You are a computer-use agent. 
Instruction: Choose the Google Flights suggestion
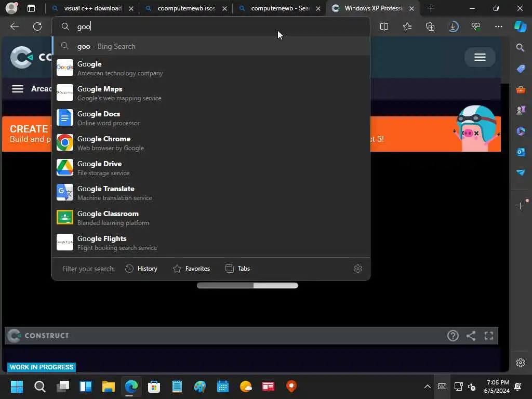211,243
